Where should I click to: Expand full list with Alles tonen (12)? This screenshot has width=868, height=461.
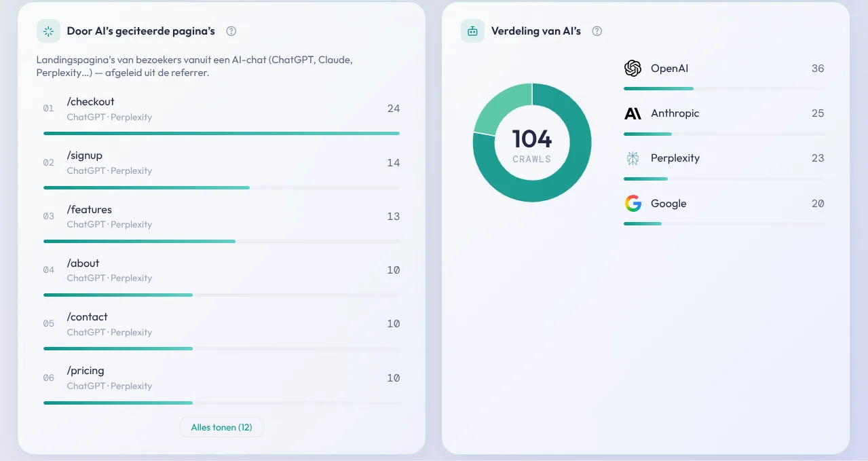[x=221, y=427]
